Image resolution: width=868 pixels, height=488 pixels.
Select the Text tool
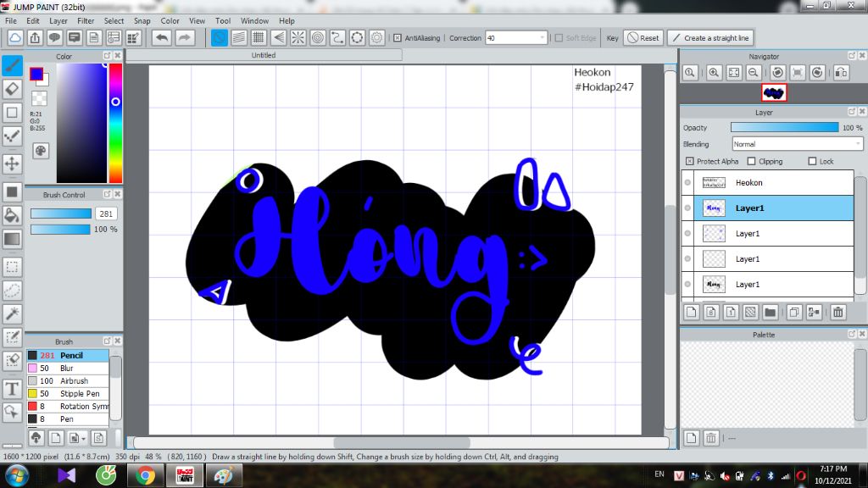[x=12, y=388]
